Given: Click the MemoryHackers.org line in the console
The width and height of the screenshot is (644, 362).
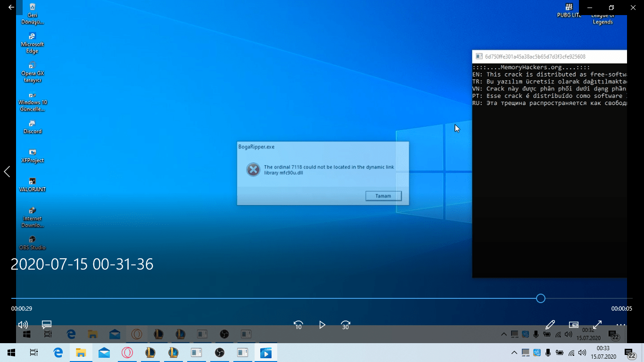Looking at the screenshot, I should click(531, 67).
